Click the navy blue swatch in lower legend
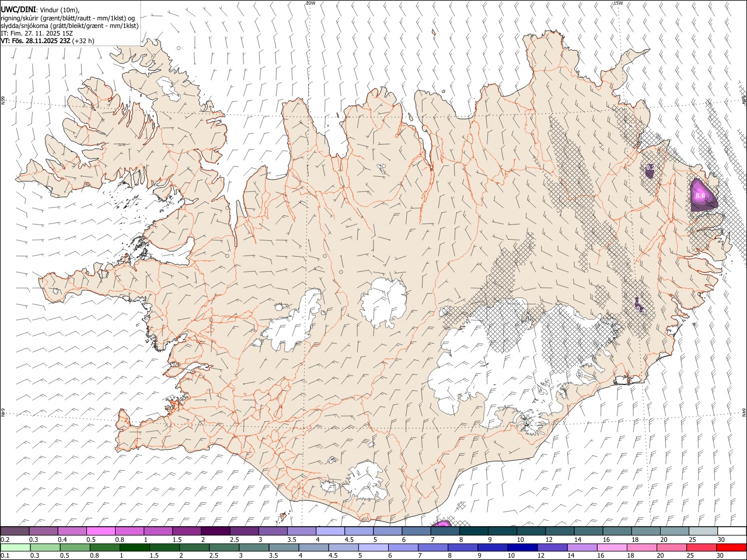 tap(522, 547)
